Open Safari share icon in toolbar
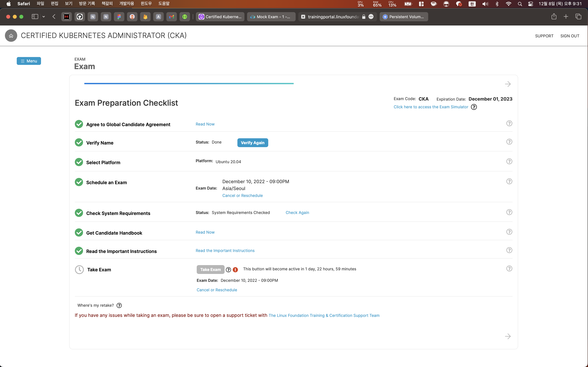Image resolution: width=588 pixels, height=367 pixels. [554, 17]
